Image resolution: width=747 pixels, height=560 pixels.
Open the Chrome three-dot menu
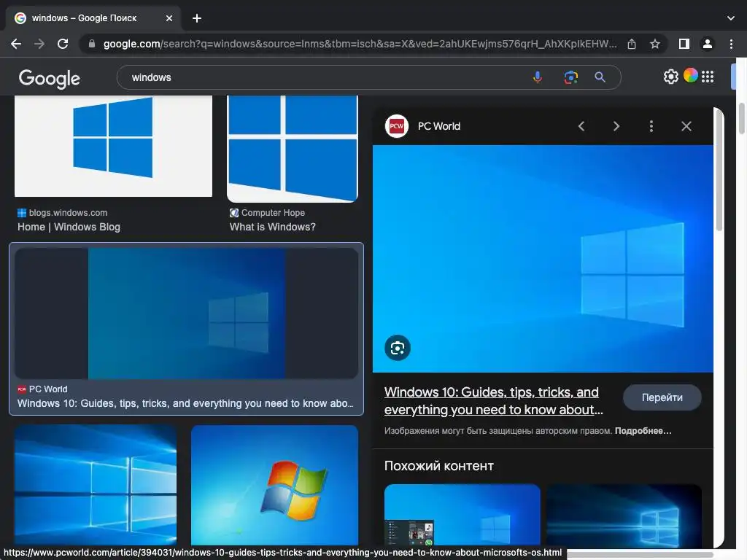tap(731, 44)
